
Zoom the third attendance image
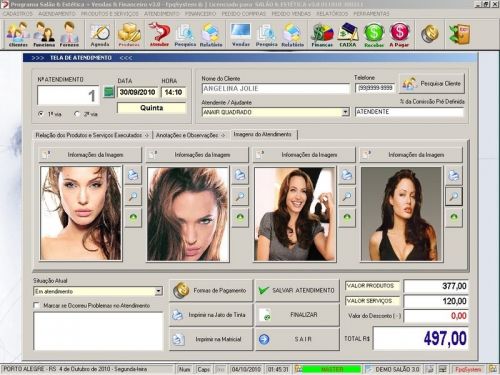coord(347,196)
